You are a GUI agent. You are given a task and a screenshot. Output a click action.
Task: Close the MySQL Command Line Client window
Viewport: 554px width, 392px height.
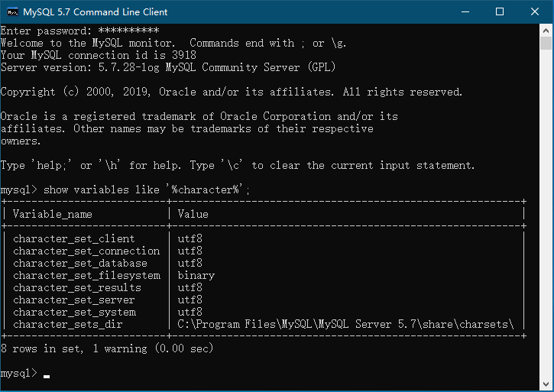tap(536, 12)
